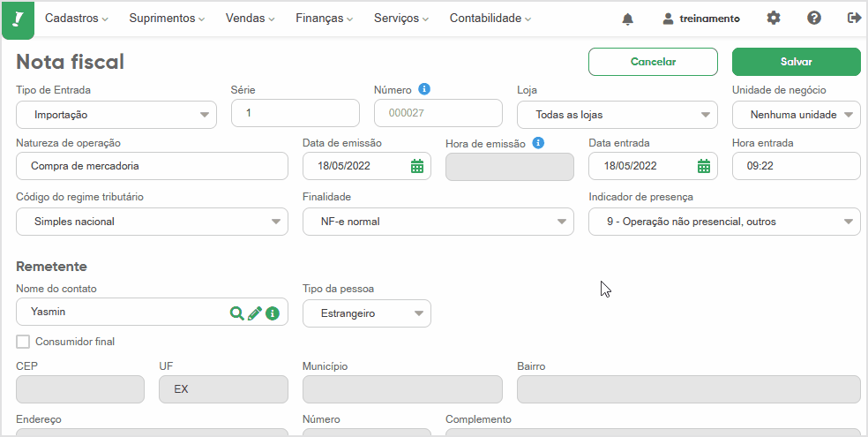The width and height of the screenshot is (868, 437).
Task: Click the CEP field
Action: (x=80, y=389)
